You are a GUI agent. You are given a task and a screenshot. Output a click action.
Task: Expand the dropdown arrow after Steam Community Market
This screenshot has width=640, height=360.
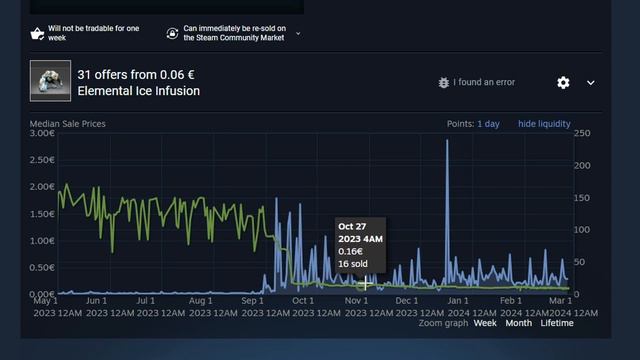tap(298, 33)
